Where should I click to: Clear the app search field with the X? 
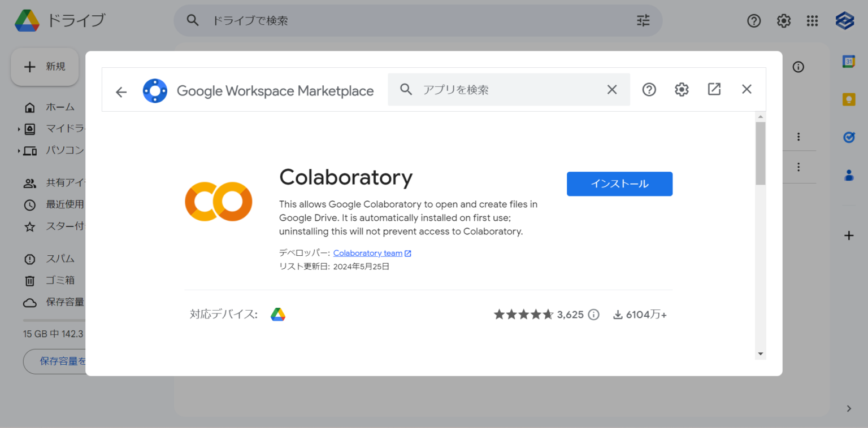click(x=612, y=89)
